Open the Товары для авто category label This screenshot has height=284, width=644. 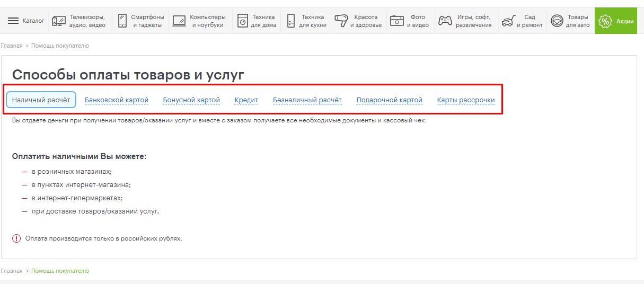[x=577, y=21]
